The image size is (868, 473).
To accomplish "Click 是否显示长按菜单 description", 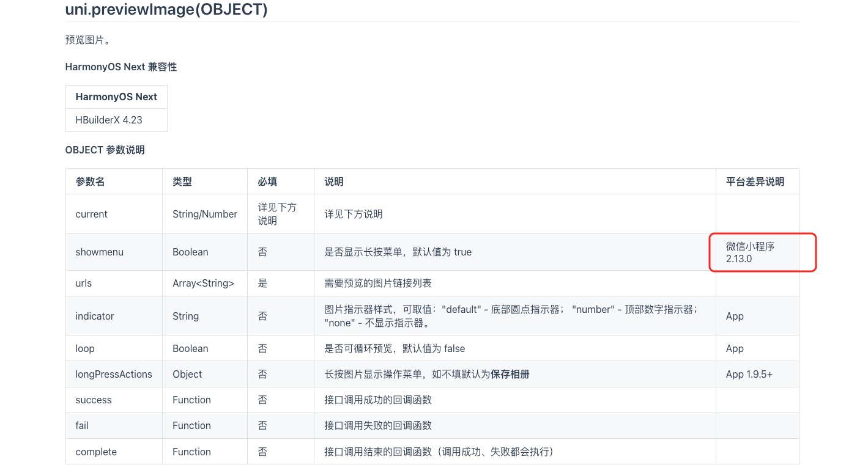I will (398, 252).
